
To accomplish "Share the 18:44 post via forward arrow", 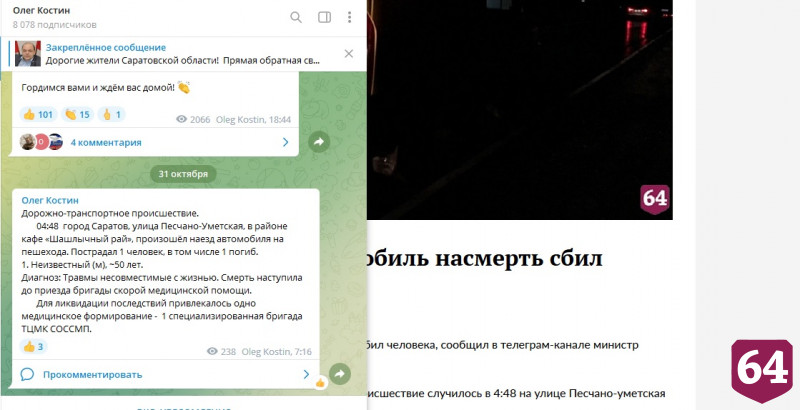I will [x=319, y=142].
